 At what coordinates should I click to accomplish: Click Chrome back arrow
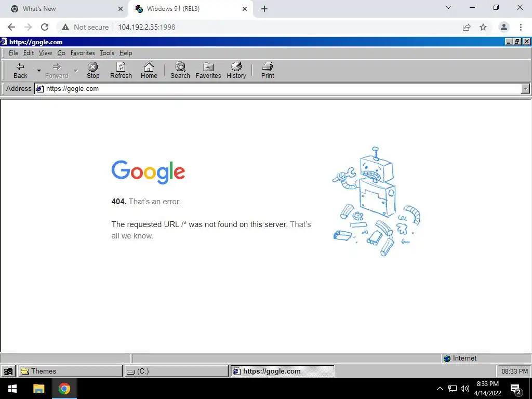point(11,27)
